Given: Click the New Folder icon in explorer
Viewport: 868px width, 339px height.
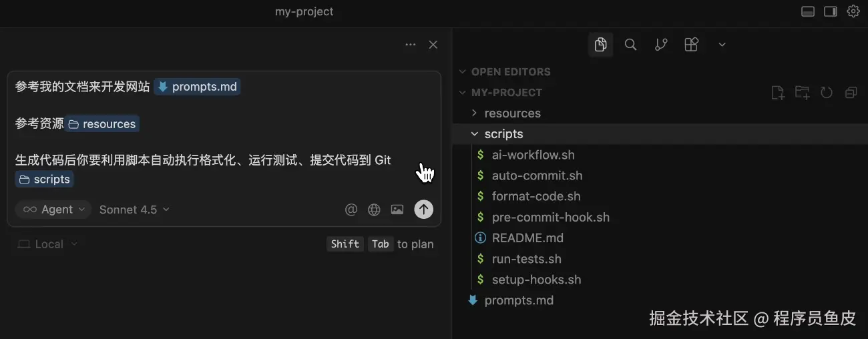Looking at the screenshot, I should point(802,93).
